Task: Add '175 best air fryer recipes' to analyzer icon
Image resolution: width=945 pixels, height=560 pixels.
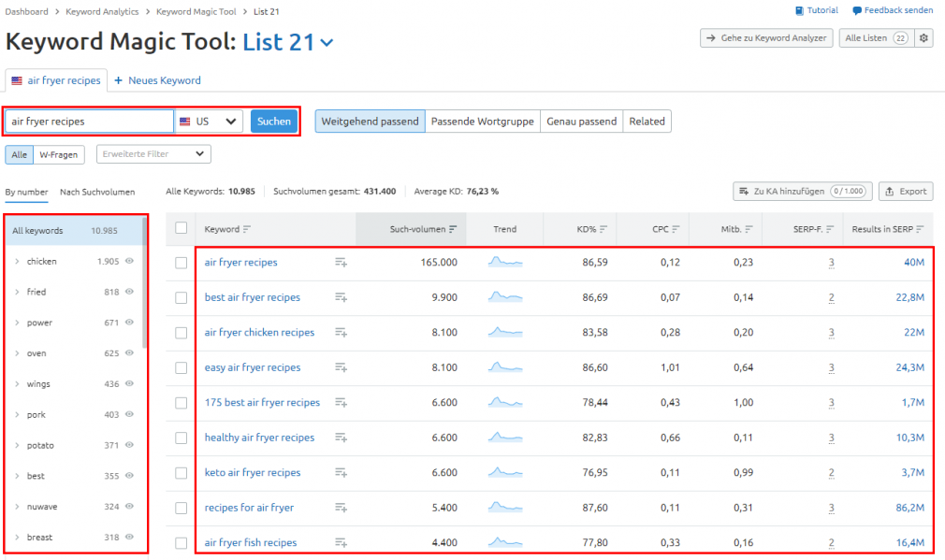Action: pos(342,402)
